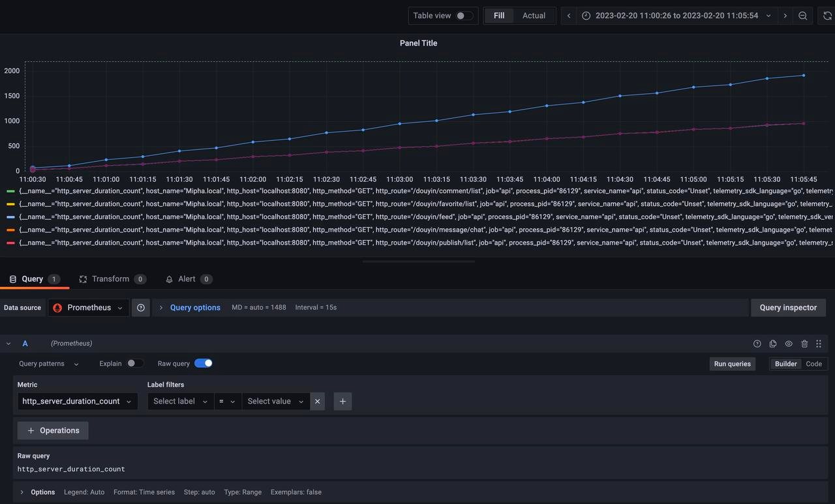
Task: Click the green comment/list legend swatch
Action: tap(10, 191)
